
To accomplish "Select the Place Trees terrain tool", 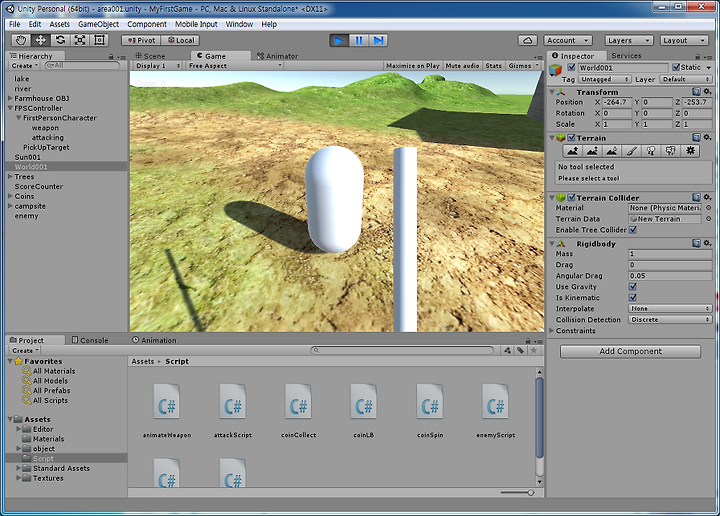I will pyautogui.click(x=651, y=151).
